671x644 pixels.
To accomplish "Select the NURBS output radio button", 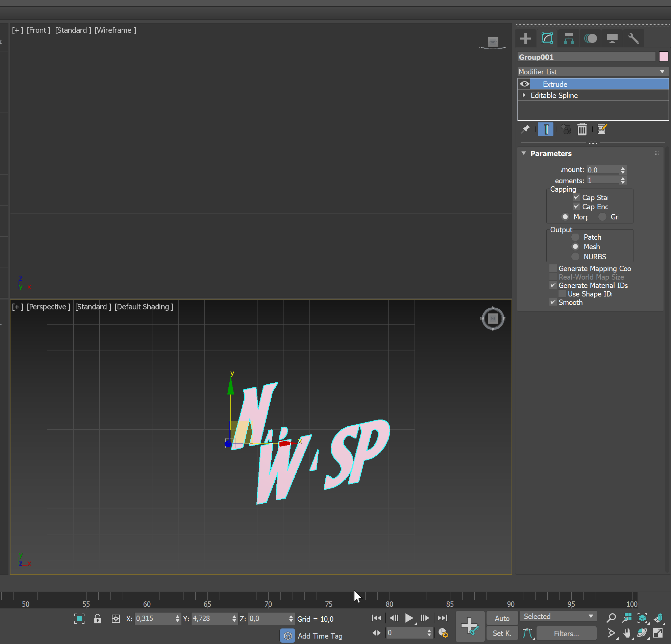I will click(575, 256).
